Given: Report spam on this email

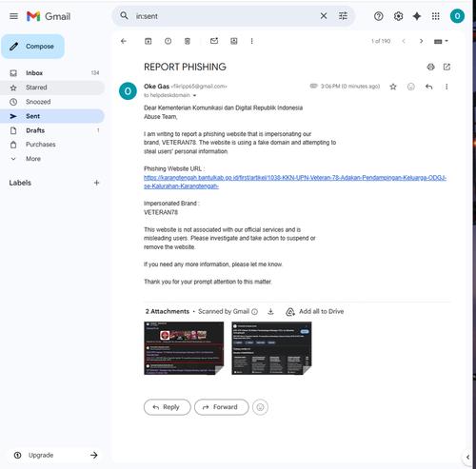Looking at the screenshot, I should click(x=168, y=41).
